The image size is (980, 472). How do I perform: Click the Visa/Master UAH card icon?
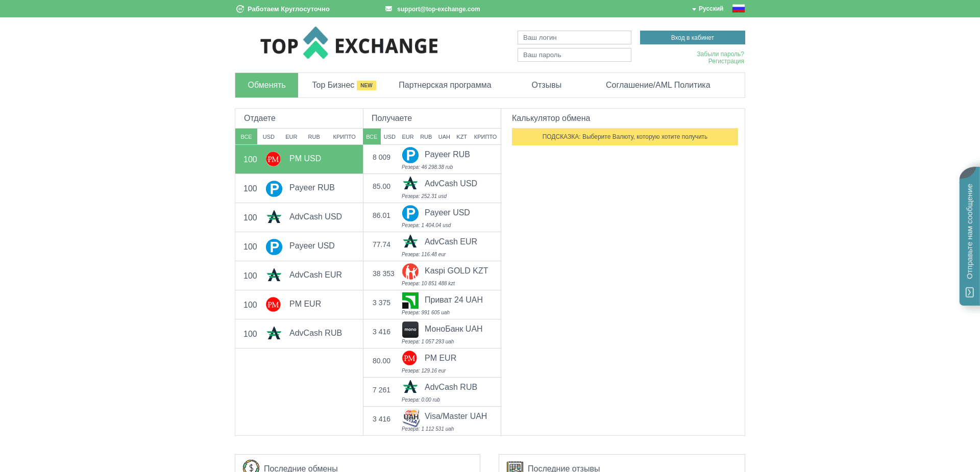pyautogui.click(x=410, y=417)
